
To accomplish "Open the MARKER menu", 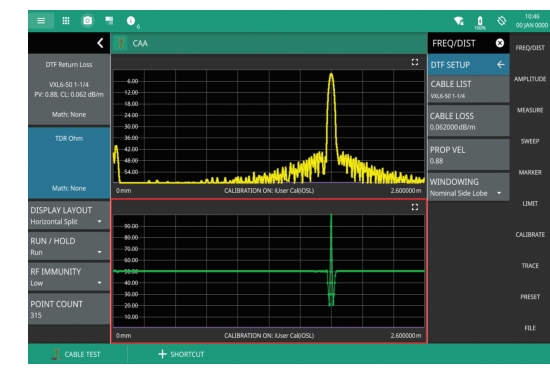I will [x=530, y=172].
